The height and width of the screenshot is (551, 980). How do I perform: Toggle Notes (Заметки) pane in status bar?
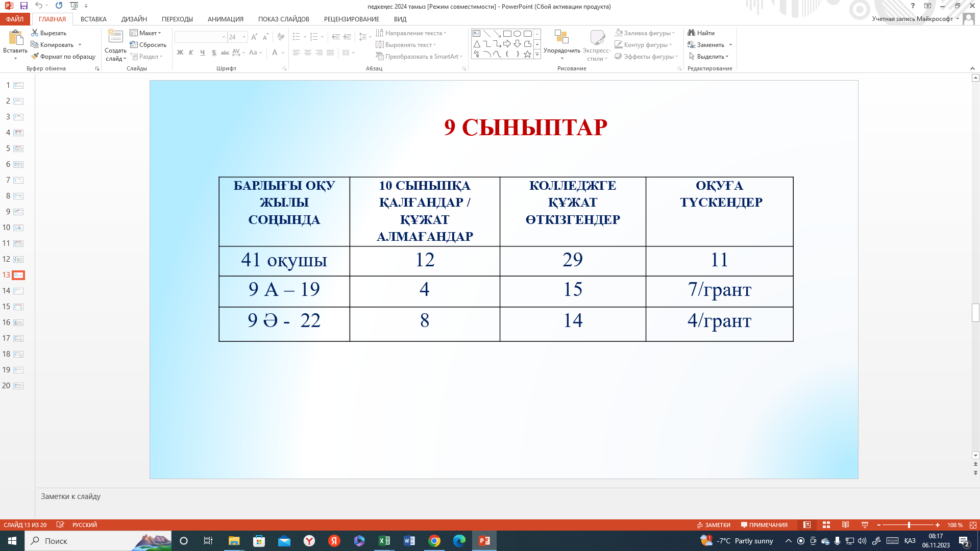[x=714, y=525]
